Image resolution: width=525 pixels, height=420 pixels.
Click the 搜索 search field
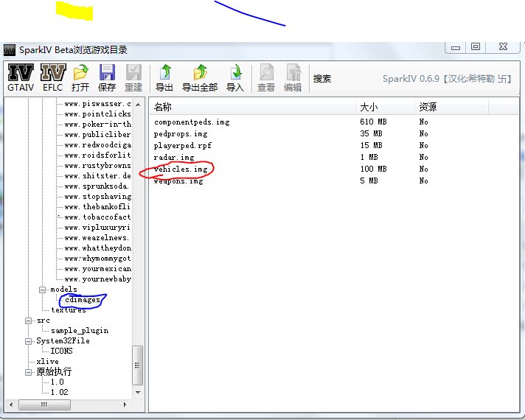pyautogui.click(x=322, y=79)
